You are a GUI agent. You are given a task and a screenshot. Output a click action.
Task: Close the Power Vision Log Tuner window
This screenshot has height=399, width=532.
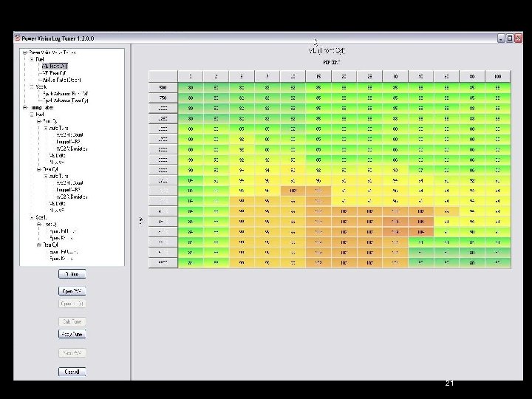[518, 38]
